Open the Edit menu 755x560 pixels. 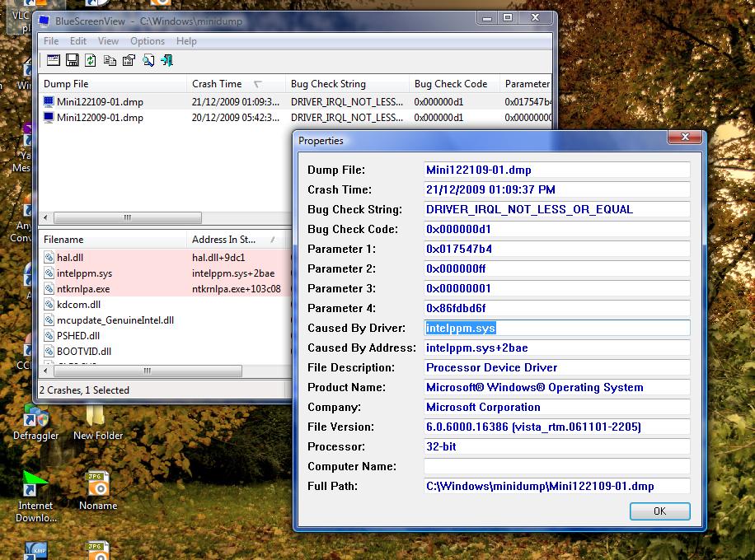click(78, 41)
